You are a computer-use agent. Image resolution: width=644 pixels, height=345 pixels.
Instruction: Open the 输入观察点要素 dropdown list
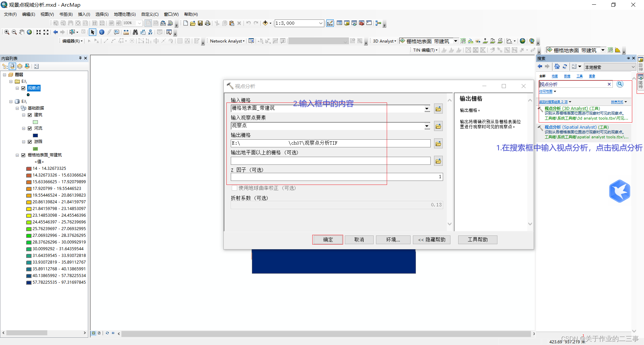[x=427, y=126]
